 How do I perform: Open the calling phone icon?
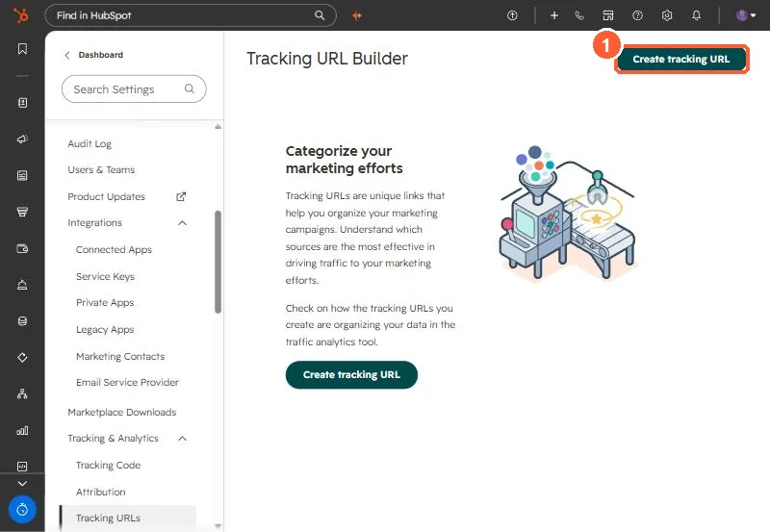tap(579, 15)
